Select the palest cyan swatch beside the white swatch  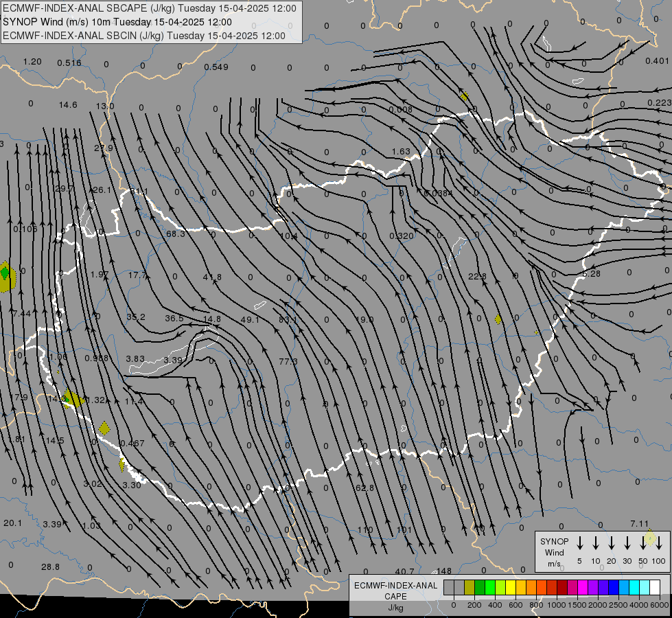coord(644,588)
